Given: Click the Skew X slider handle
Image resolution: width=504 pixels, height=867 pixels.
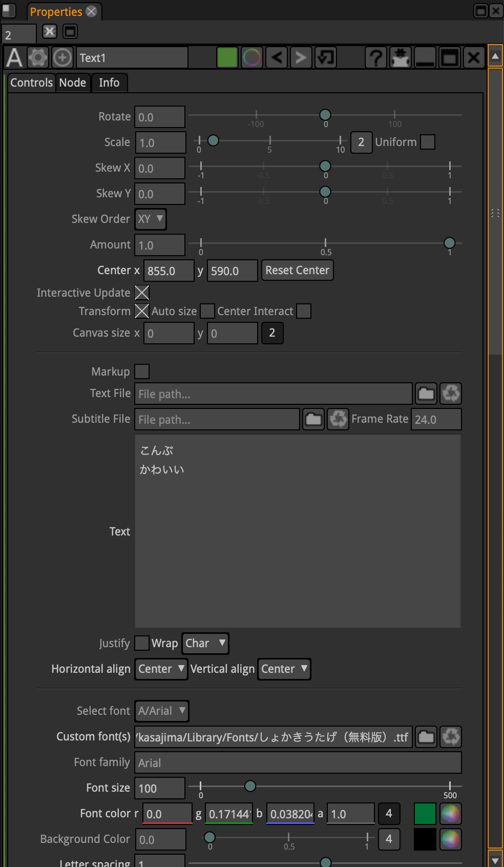Looking at the screenshot, I should 325,166.
